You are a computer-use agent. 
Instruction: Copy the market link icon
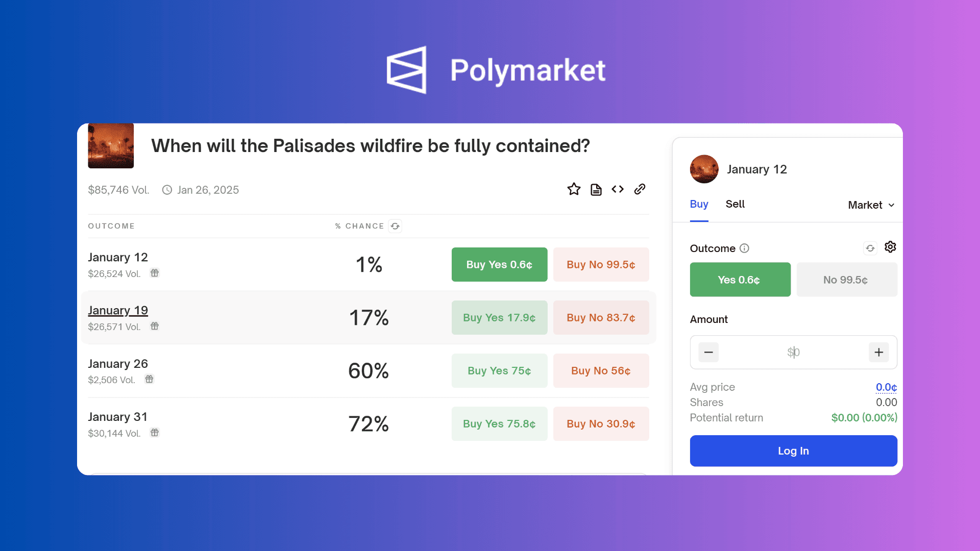coord(640,189)
